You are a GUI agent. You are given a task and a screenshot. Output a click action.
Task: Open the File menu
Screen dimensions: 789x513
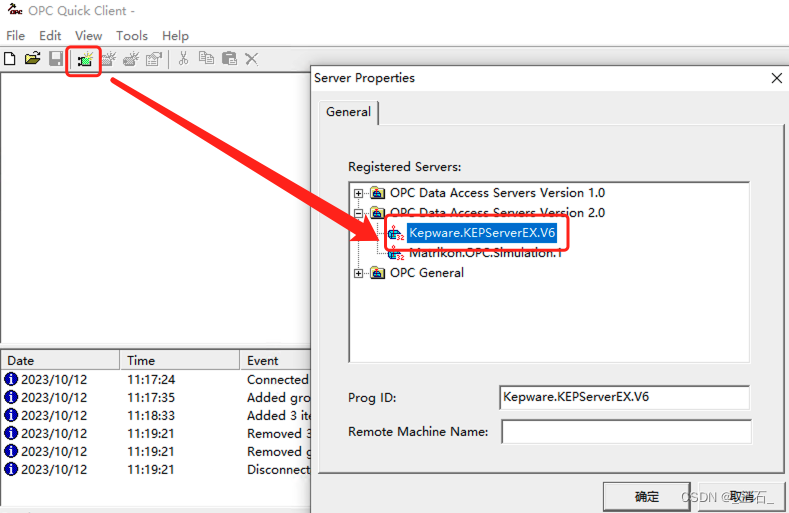pyautogui.click(x=16, y=36)
